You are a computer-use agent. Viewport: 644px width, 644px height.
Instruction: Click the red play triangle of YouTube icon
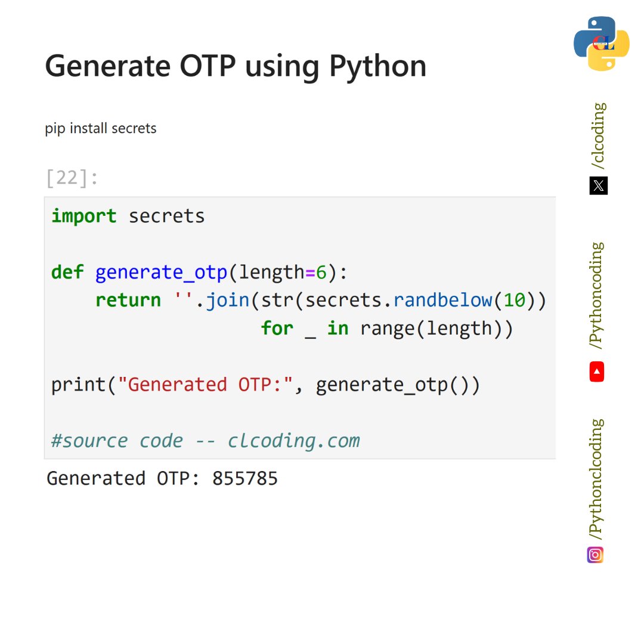596,371
